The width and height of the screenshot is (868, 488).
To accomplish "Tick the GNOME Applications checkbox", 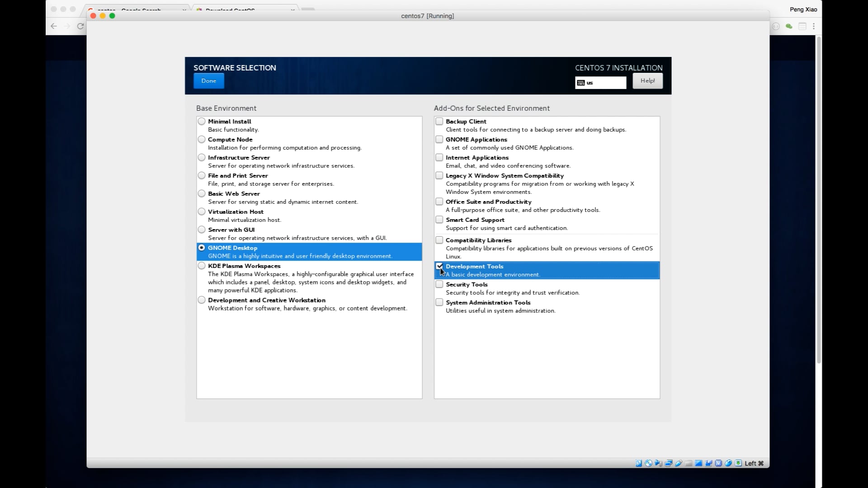I will (x=439, y=139).
